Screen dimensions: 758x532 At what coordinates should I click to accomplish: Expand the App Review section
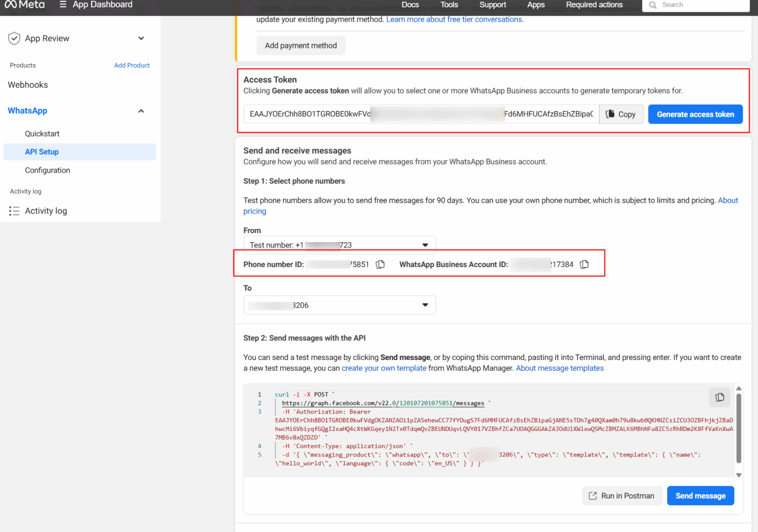pos(141,38)
